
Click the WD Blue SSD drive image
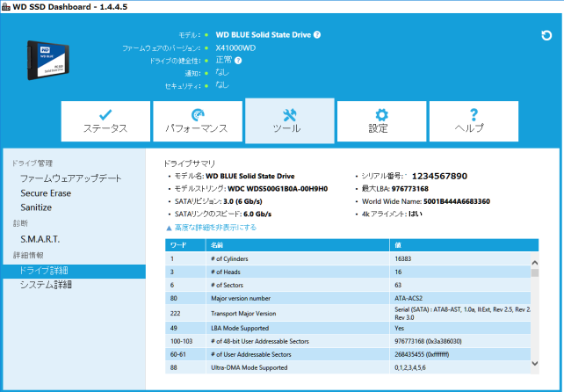[48, 60]
